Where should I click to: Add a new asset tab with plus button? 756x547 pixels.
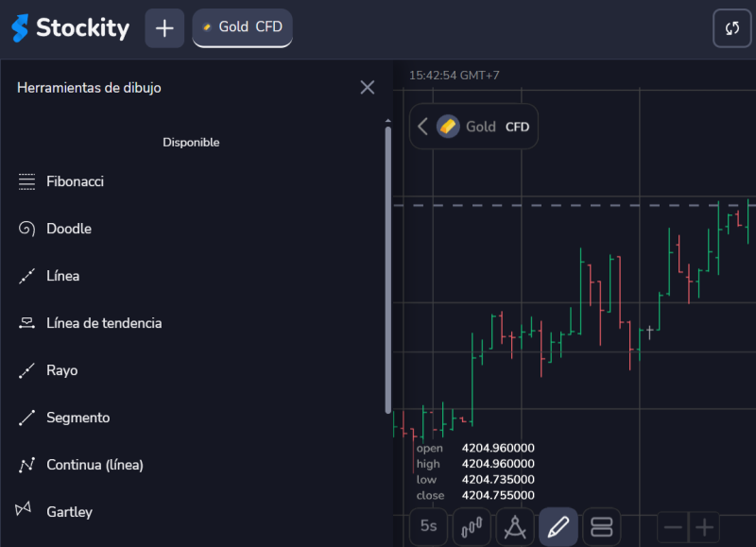click(164, 28)
